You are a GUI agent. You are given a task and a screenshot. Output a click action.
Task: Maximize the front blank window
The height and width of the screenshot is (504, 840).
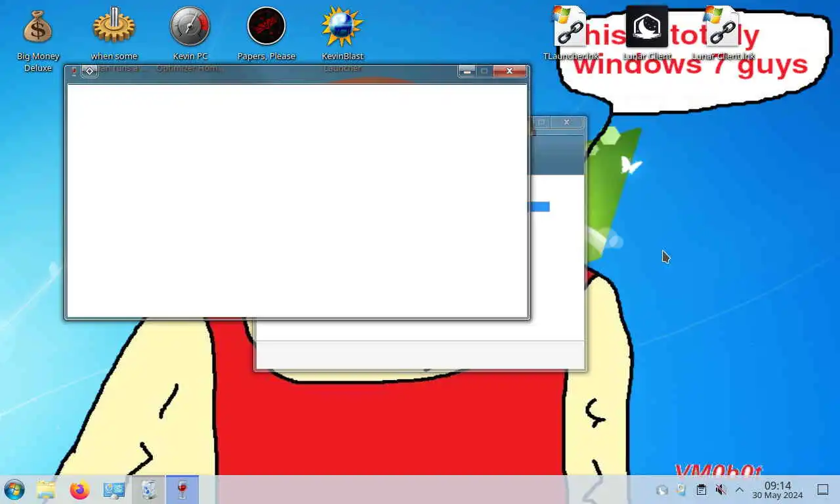pos(484,71)
